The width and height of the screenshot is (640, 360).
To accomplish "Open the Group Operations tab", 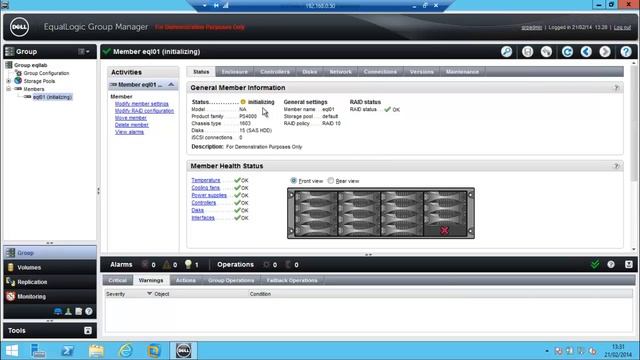I will 231,280.
